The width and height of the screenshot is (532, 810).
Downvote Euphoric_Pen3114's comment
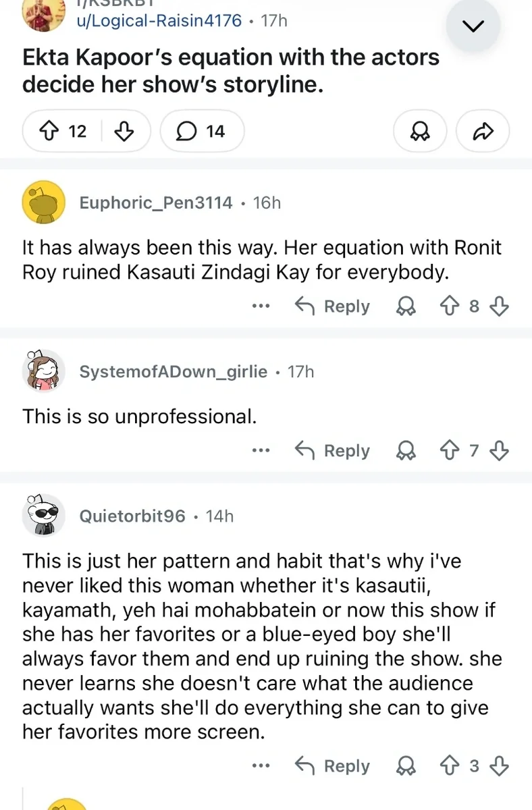(x=498, y=306)
